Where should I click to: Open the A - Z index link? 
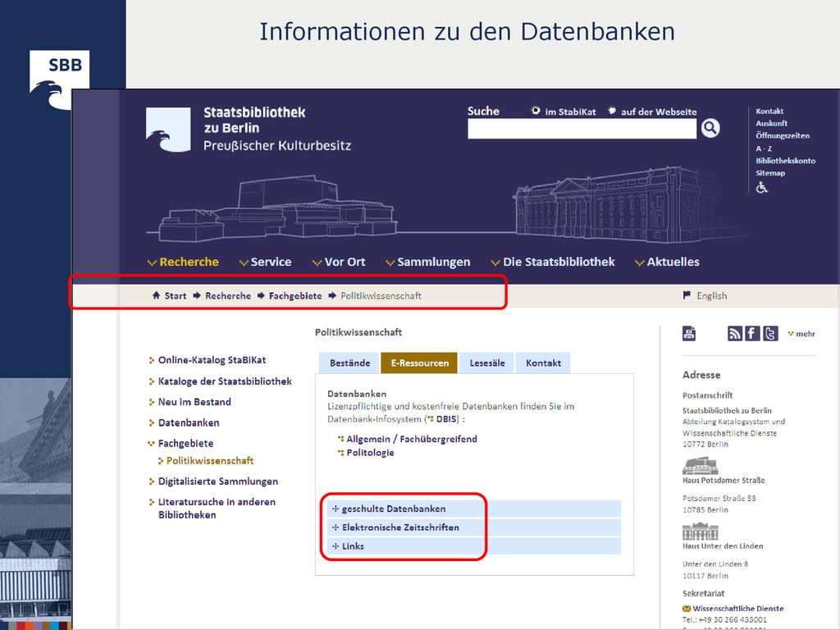pos(764,148)
